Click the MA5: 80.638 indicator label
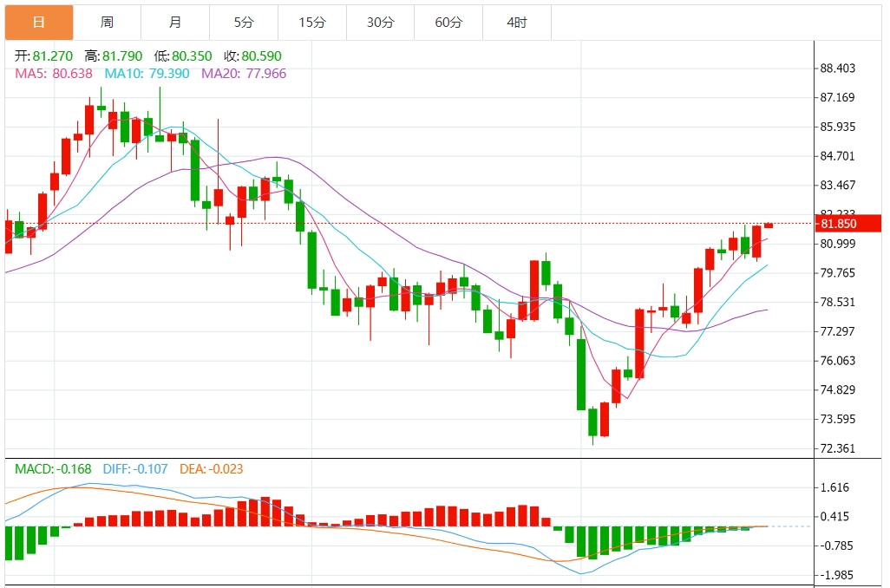 tap(54, 74)
